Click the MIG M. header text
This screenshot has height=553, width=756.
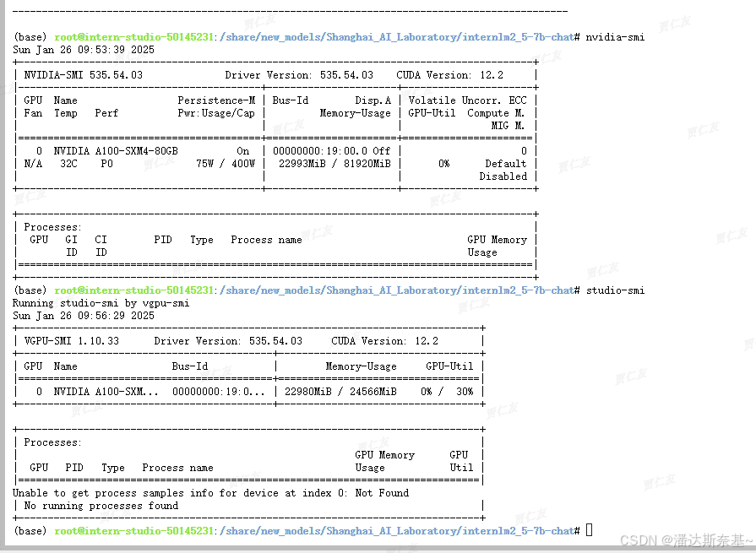pos(508,126)
